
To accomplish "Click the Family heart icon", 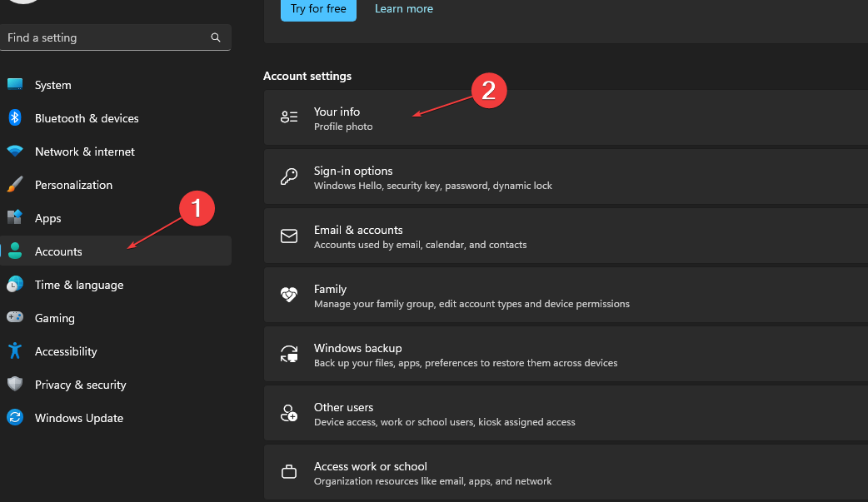I will click(x=288, y=295).
